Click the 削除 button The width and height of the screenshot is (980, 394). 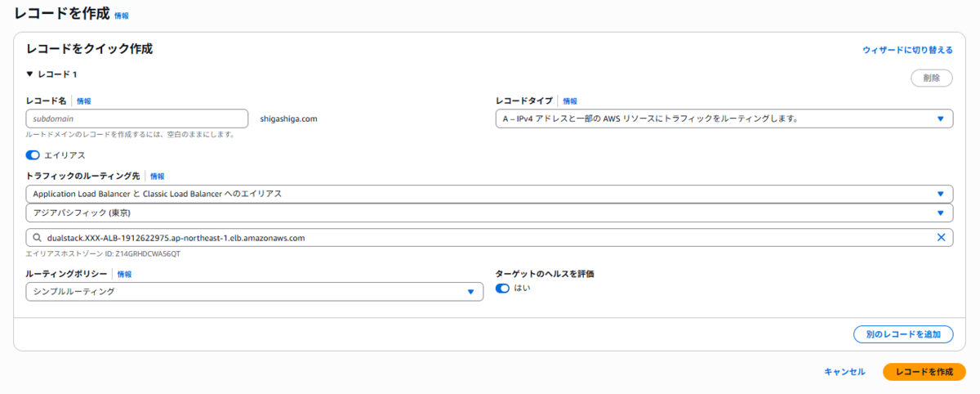[931, 78]
